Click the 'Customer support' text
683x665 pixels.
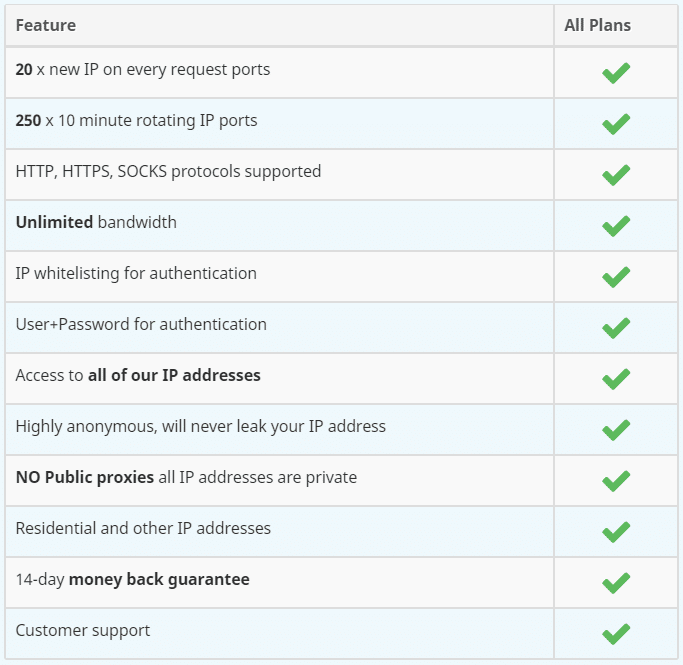[83, 631]
